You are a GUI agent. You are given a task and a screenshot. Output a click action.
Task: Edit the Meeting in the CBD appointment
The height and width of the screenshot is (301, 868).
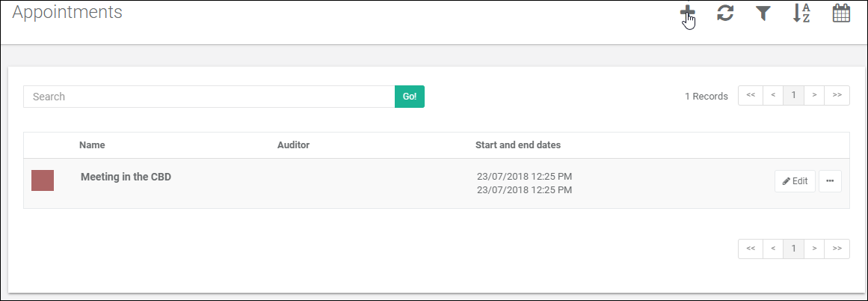(795, 181)
